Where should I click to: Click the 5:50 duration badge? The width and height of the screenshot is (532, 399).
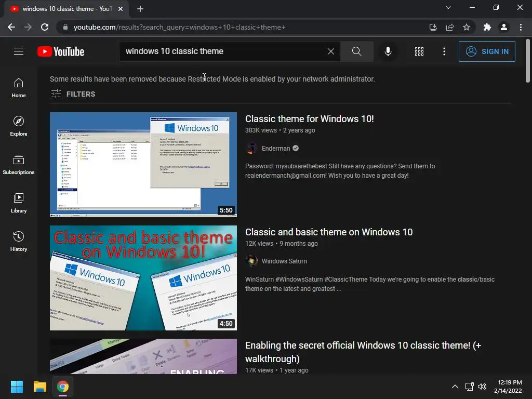click(226, 210)
